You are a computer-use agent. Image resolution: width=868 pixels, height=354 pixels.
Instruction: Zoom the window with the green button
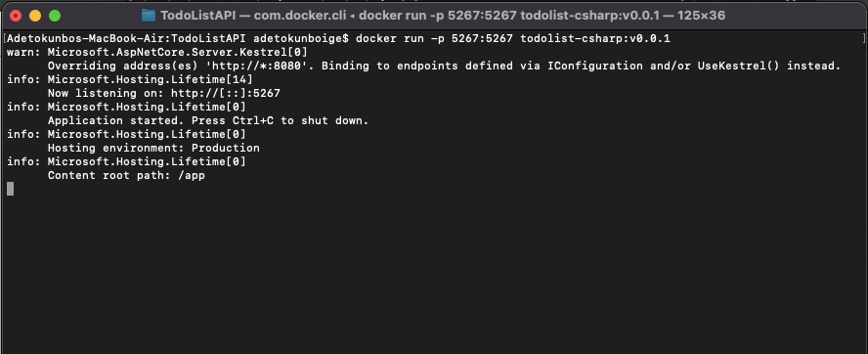tap(55, 16)
